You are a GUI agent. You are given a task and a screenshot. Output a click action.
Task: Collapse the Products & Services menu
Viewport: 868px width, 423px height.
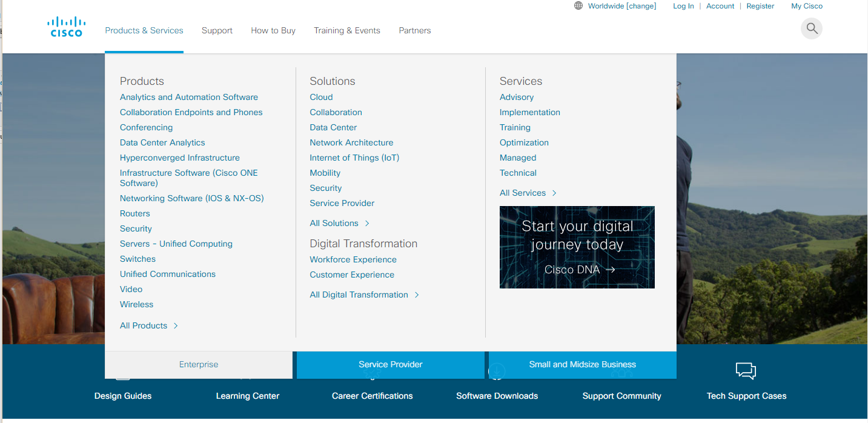pyautogui.click(x=144, y=31)
